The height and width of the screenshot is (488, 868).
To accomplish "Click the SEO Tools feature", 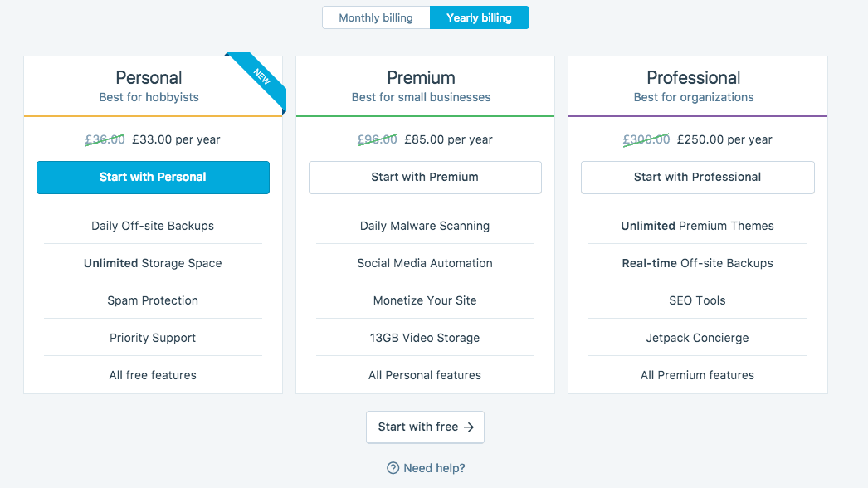I will (698, 300).
